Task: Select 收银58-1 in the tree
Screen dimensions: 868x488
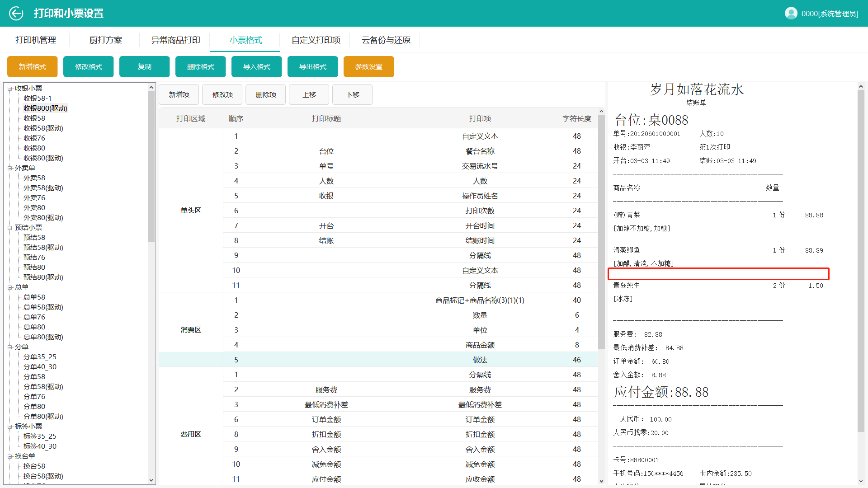Action: click(38, 99)
